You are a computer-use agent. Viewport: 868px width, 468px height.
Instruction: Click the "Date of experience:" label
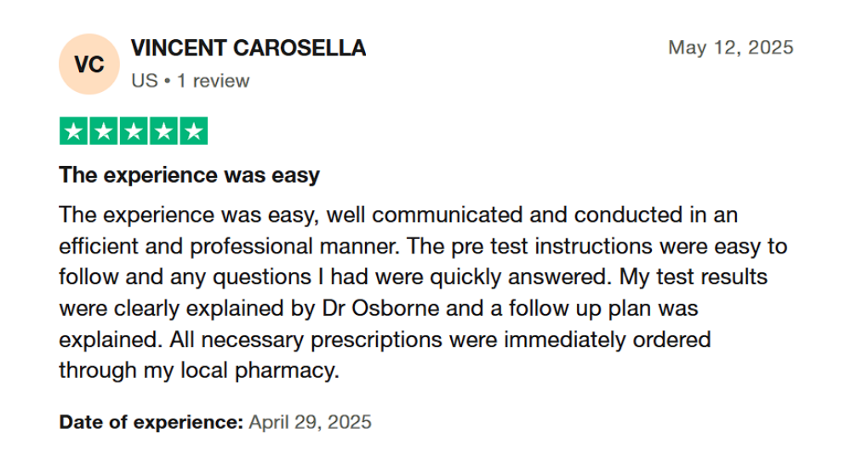pyautogui.click(x=151, y=422)
